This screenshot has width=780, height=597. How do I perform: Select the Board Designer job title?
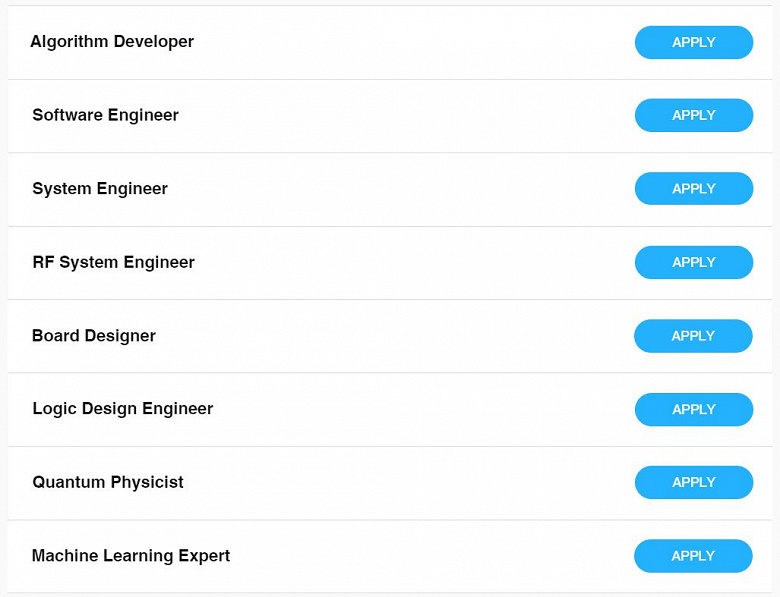pos(94,336)
